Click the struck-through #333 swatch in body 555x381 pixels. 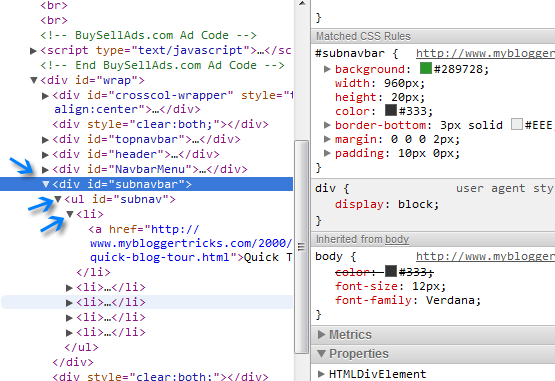click(x=391, y=271)
